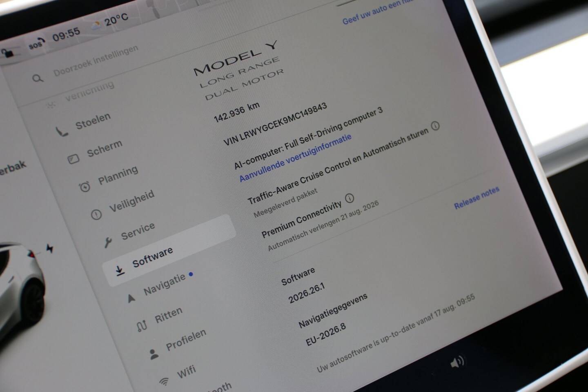Image resolution: width=588 pixels, height=392 pixels.
Task: Open the Wifi settings menu
Action: click(x=187, y=372)
